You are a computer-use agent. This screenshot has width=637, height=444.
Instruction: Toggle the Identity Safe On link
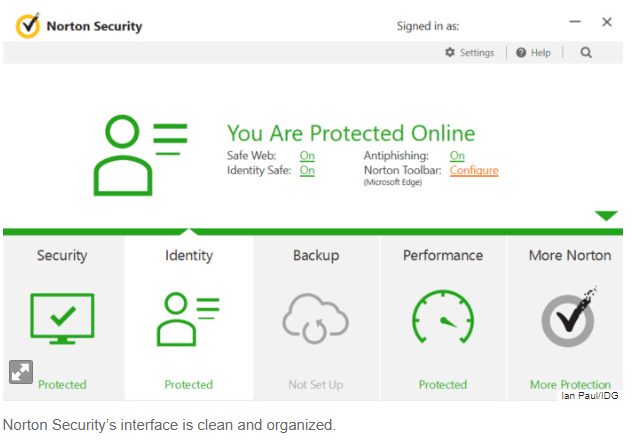coord(307,170)
